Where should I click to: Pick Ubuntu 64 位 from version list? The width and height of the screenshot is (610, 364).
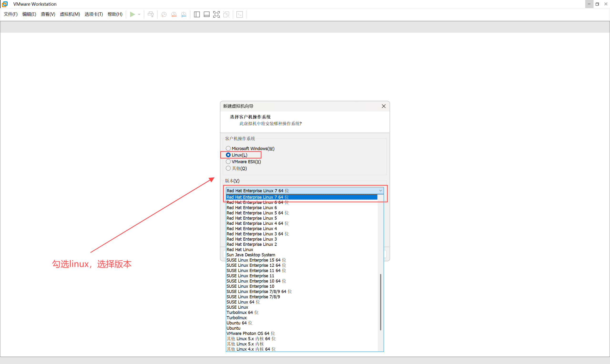click(x=239, y=323)
